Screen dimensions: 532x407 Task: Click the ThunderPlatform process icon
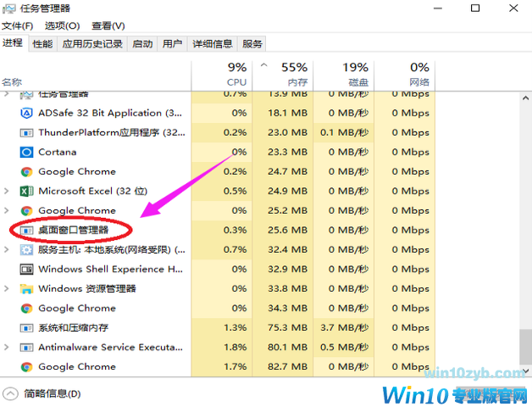point(26,132)
